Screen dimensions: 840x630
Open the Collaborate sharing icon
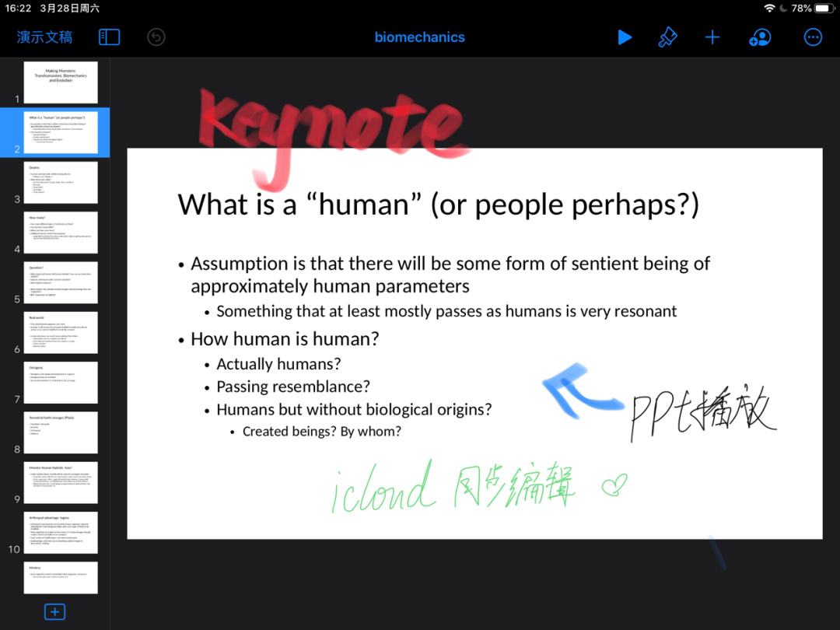[x=759, y=37]
